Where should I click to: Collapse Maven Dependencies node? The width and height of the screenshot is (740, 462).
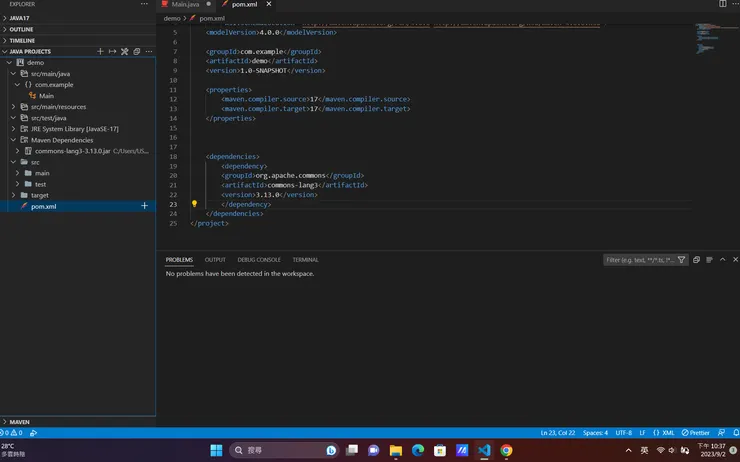13,140
